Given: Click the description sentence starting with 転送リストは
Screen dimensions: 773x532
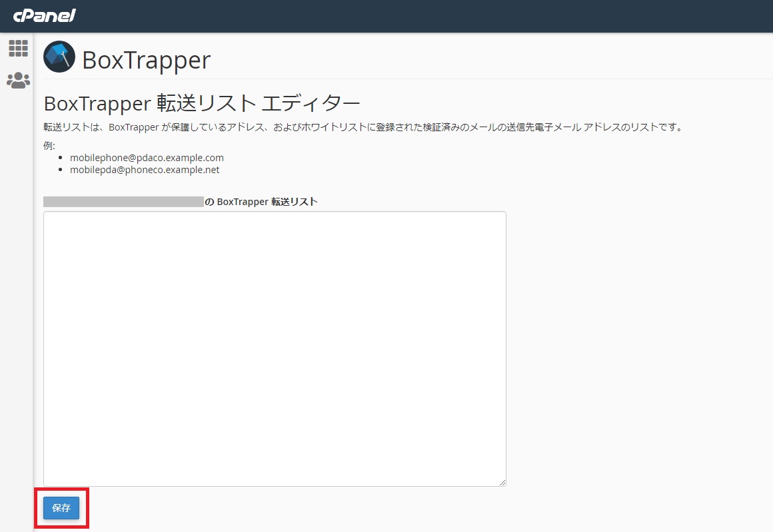Looking at the screenshot, I should point(364,127).
